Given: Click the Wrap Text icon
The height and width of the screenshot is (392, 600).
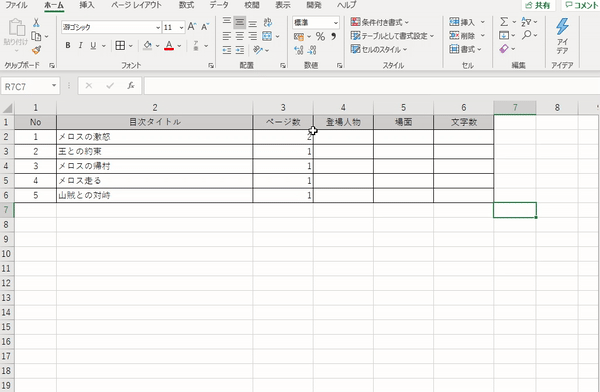Looking at the screenshot, I should 268,22.
